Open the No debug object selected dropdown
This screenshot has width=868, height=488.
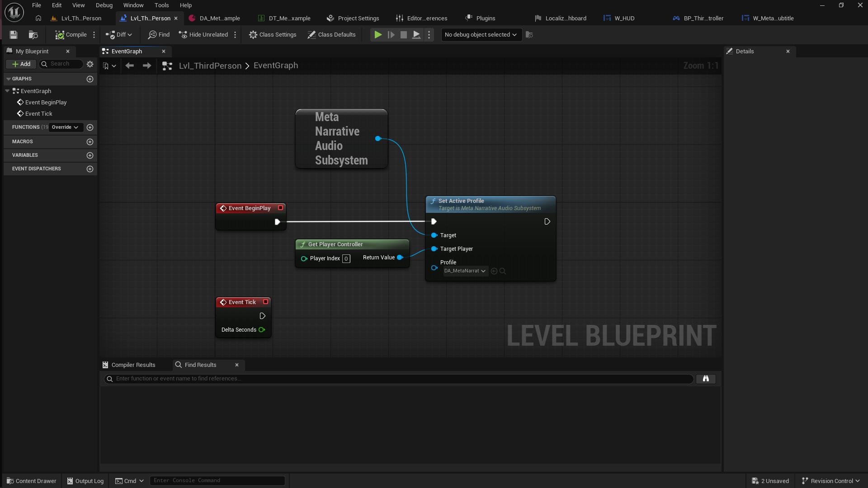pos(481,34)
